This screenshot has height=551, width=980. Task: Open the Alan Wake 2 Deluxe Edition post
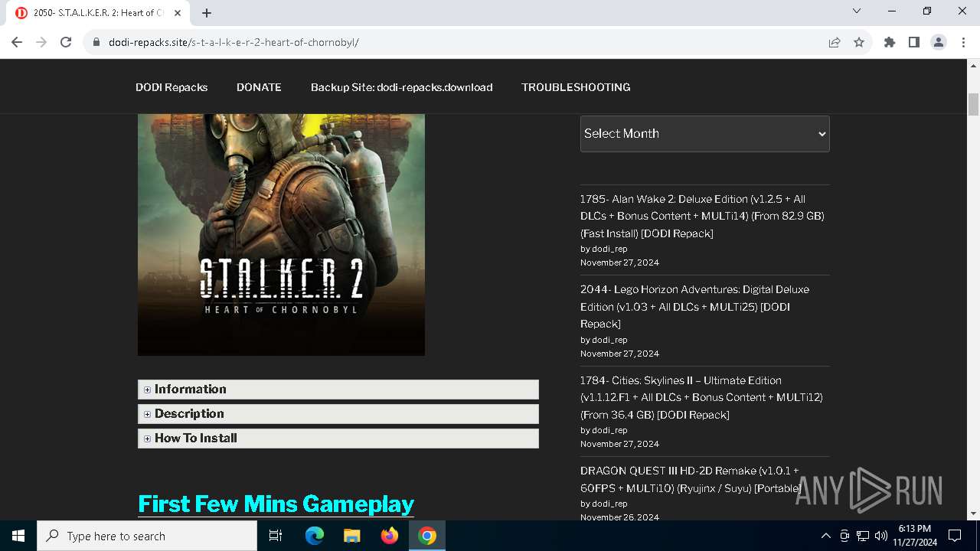pos(702,216)
